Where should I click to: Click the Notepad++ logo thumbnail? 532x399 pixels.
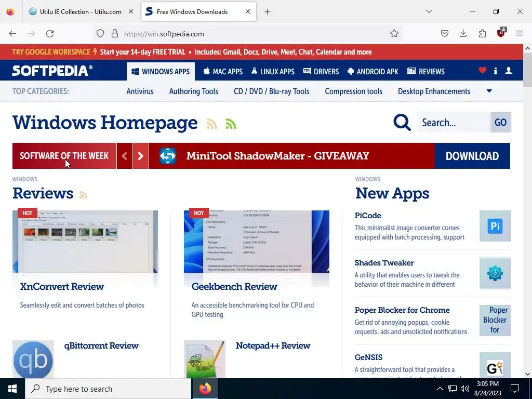click(x=205, y=360)
